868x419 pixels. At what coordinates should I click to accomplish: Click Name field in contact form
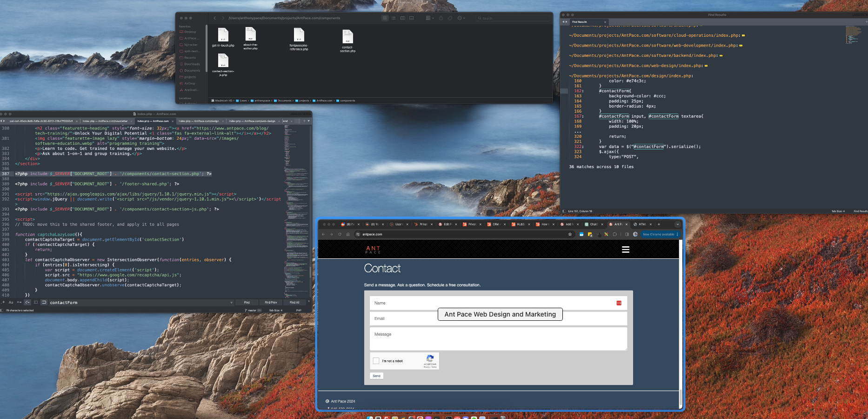click(498, 303)
